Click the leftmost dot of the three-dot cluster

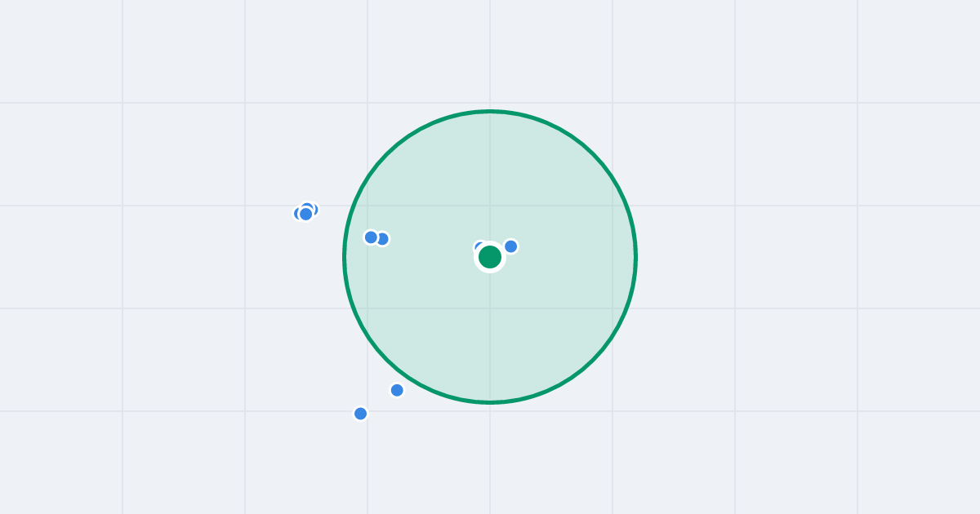point(298,214)
